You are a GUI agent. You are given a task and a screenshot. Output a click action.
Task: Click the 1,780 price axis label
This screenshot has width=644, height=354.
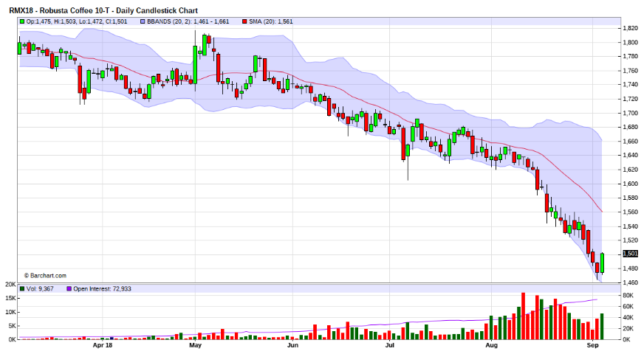pyautogui.click(x=631, y=56)
